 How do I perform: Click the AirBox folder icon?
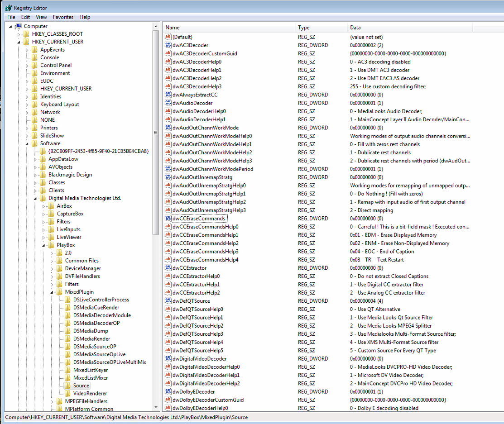click(51, 206)
